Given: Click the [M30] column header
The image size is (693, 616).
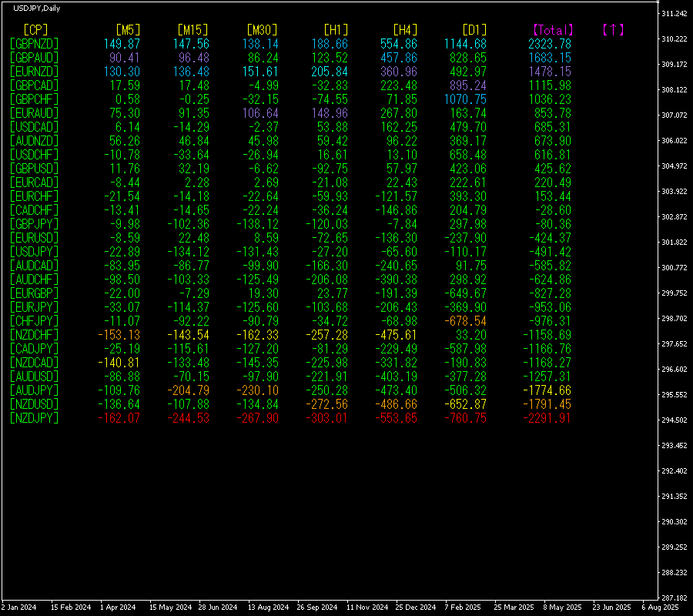Looking at the screenshot, I should coord(262,30).
